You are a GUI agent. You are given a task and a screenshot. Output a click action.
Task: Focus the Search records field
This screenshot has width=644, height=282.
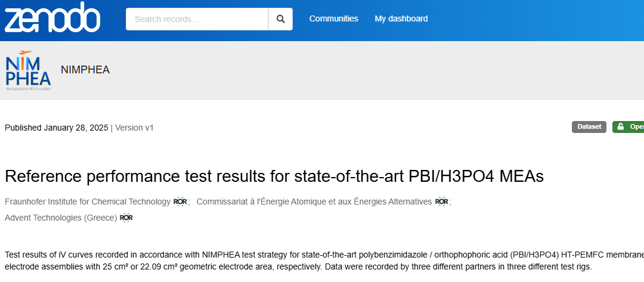197,19
